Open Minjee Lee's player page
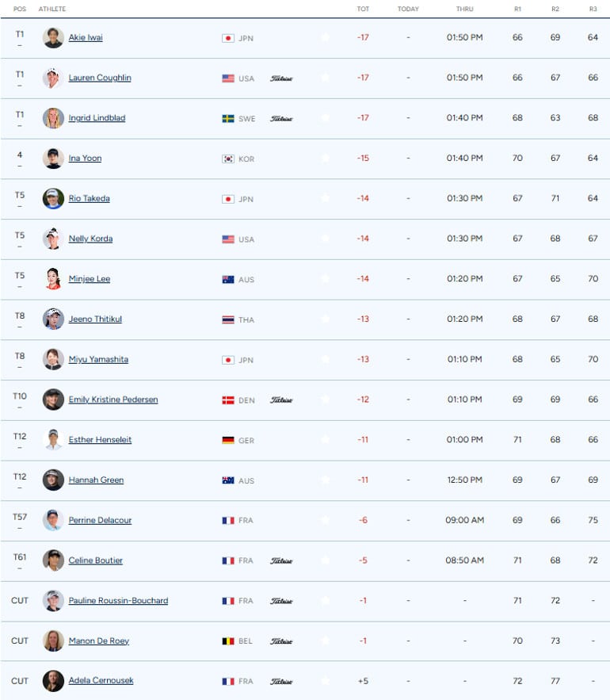The image size is (610, 700). (90, 278)
